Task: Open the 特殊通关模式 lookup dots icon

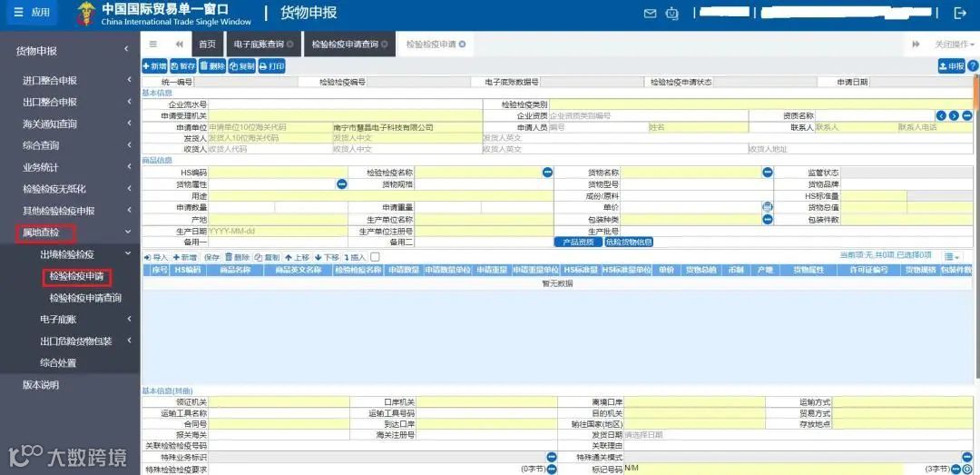Action: click(x=967, y=458)
